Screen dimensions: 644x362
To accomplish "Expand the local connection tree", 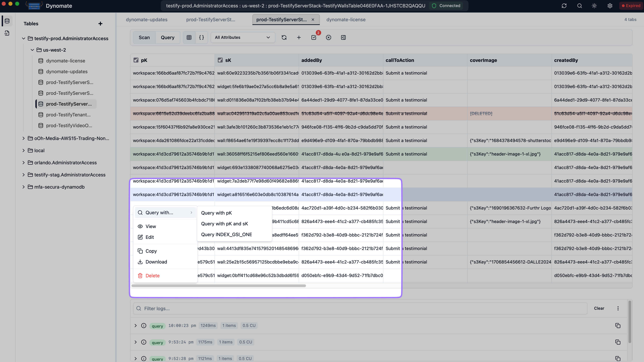I will tap(23, 150).
